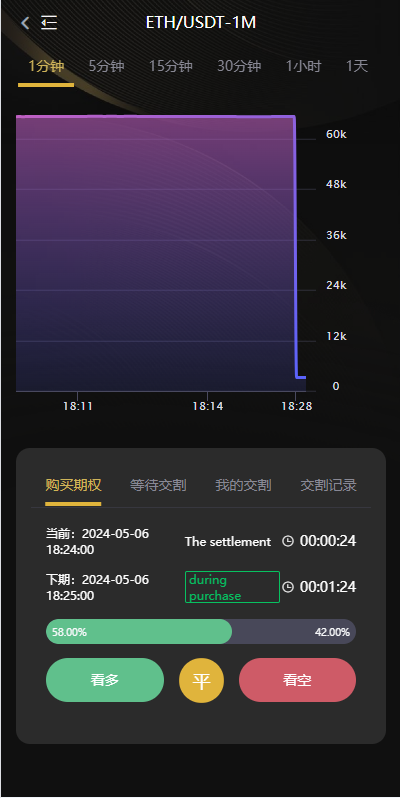Viewport: 400px width, 798px height.
Task: Click the clock icon beside 00:00:24
Action: click(288, 541)
